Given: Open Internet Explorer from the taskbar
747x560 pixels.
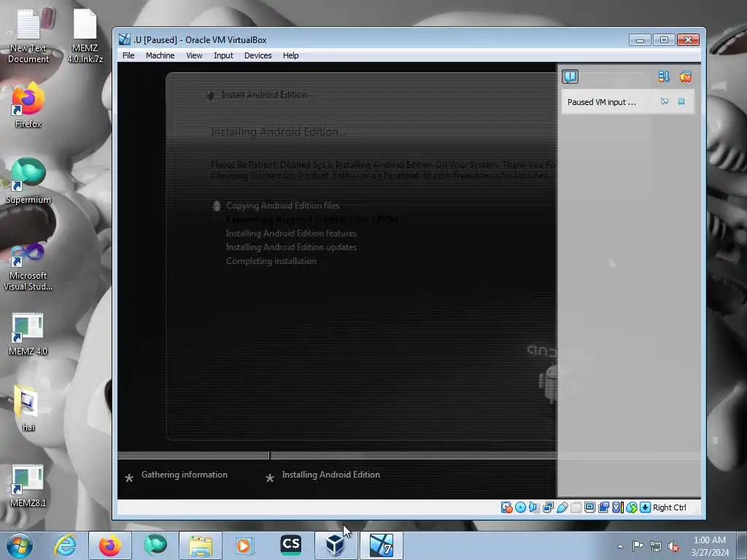Looking at the screenshot, I should (x=65, y=545).
